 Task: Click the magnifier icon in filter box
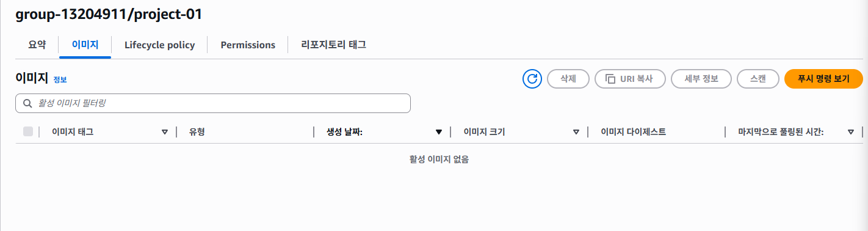(x=27, y=103)
